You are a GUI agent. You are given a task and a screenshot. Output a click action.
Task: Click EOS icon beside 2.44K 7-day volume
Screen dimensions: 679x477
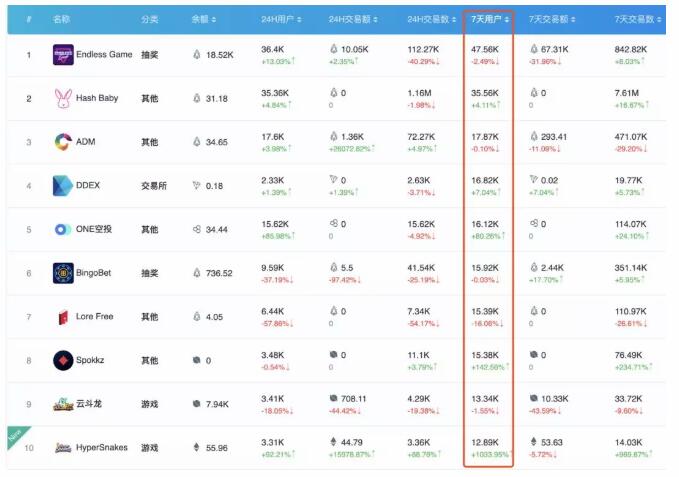point(534,268)
